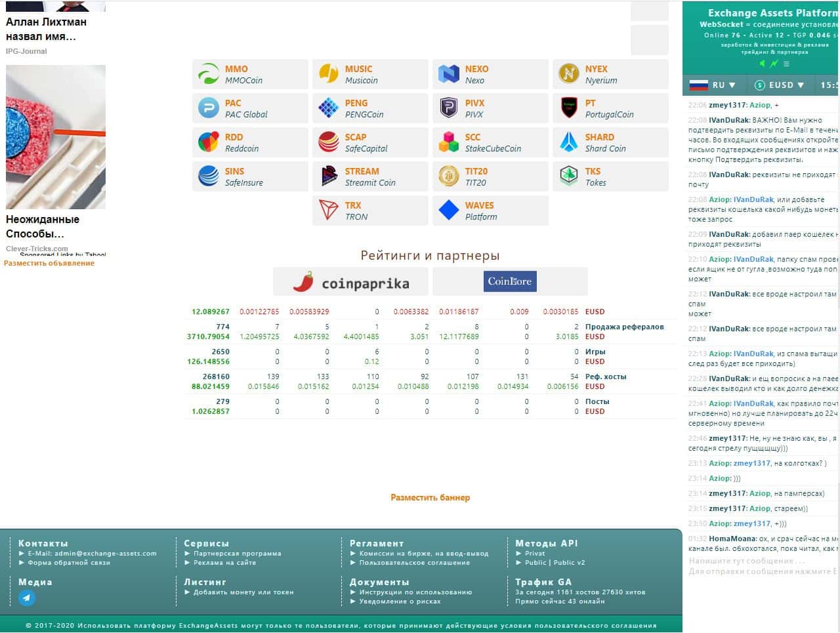This screenshot has height=633, width=840.
Task: Open Реклама на сайте footer link
Action: coord(225,563)
